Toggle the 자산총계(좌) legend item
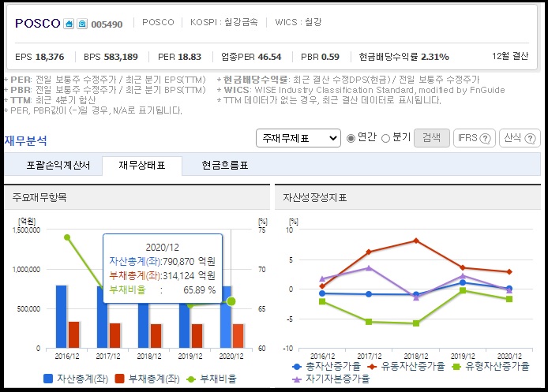548x392 pixels. 76,379
